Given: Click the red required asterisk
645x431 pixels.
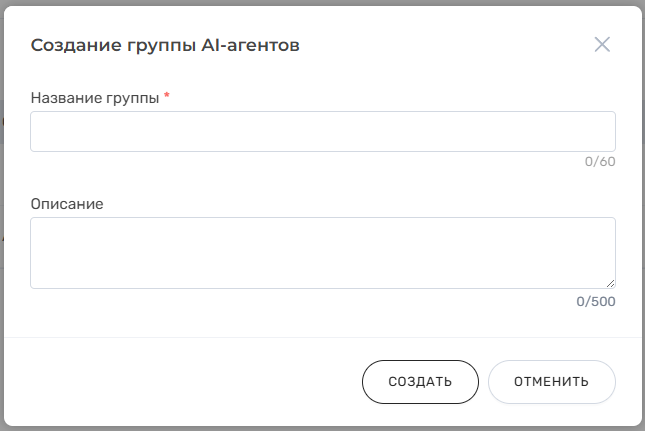Looking at the screenshot, I should [167, 95].
